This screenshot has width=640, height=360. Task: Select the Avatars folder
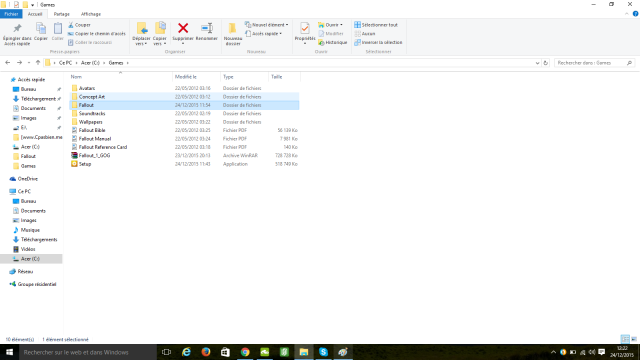tap(87, 88)
